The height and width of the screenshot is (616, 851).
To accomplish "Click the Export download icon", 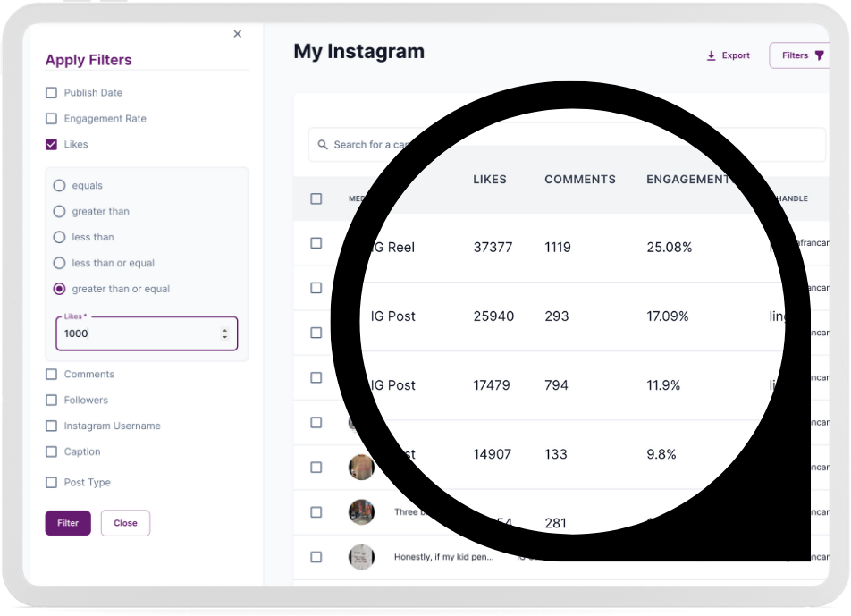I will (x=712, y=55).
